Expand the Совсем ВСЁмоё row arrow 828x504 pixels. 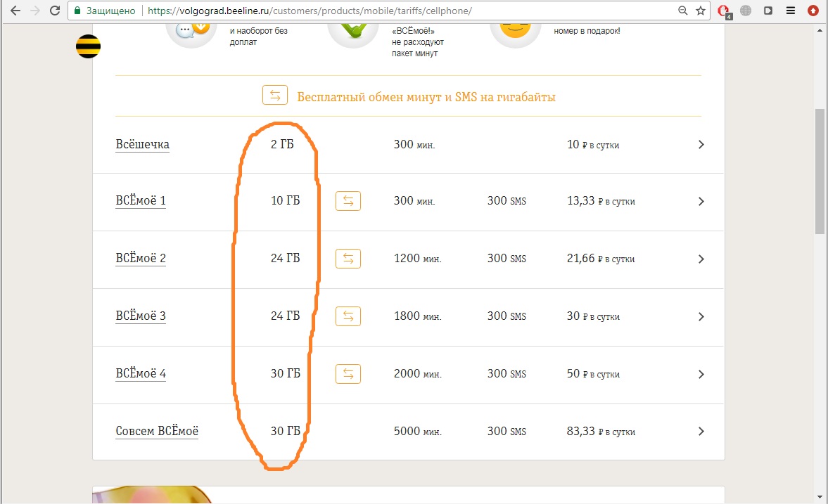701,431
